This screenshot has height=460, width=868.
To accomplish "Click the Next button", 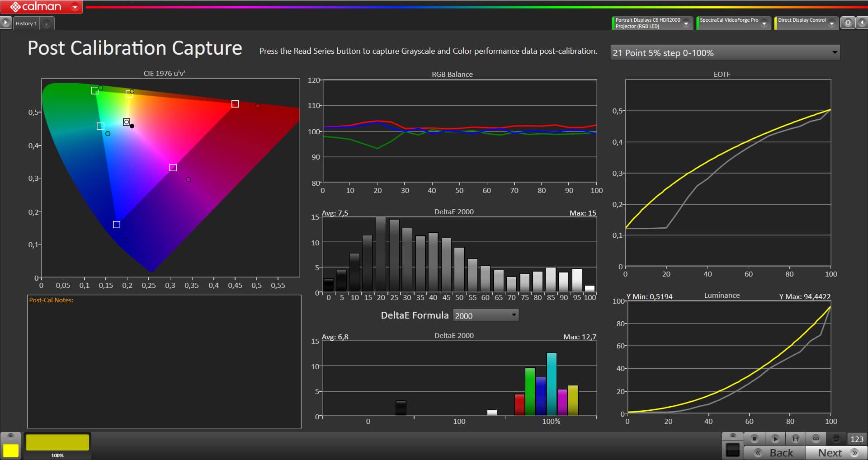I will pos(836,453).
